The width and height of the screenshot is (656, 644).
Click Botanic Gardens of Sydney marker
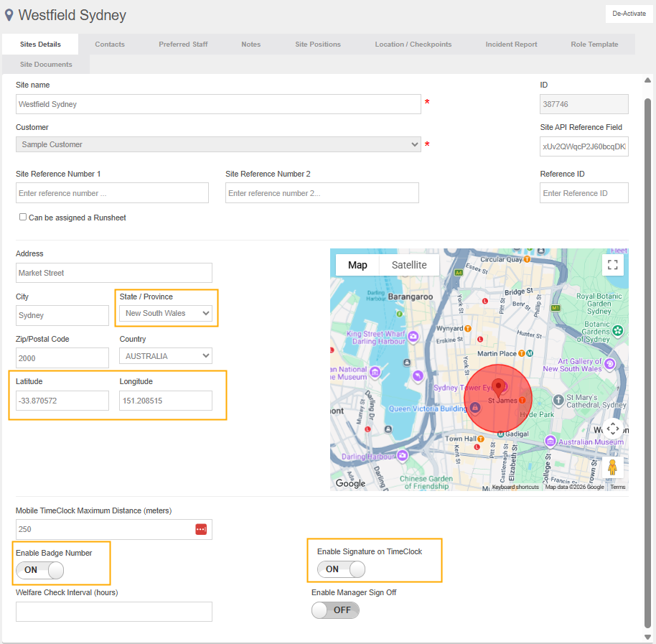617,330
